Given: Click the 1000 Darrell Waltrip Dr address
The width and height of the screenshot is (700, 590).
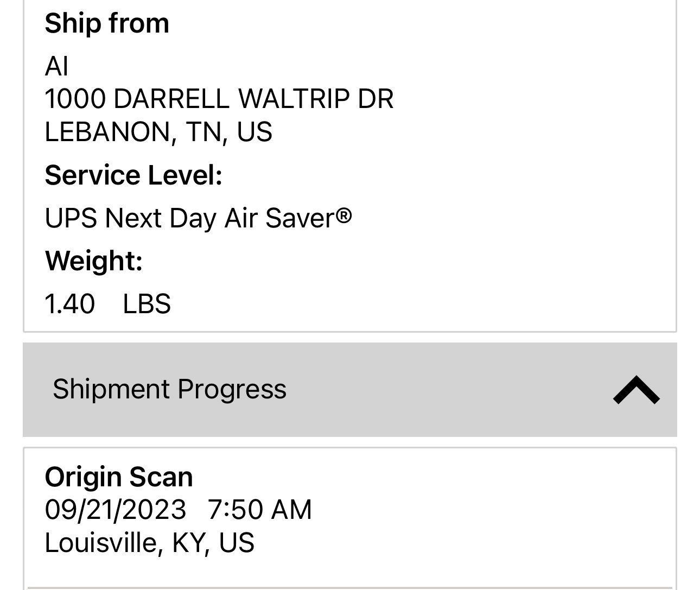Looking at the screenshot, I should point(219,99).
